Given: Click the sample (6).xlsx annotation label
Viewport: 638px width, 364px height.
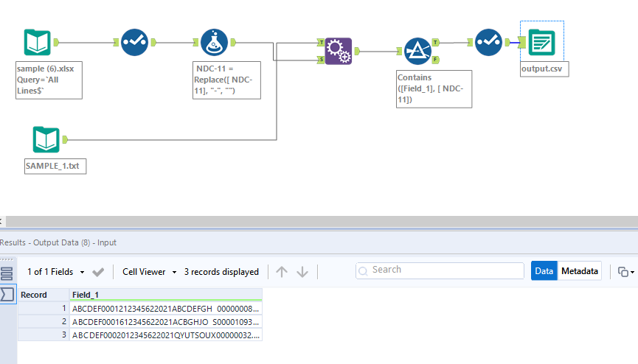Looking at the screenshot, I should 49,80.
